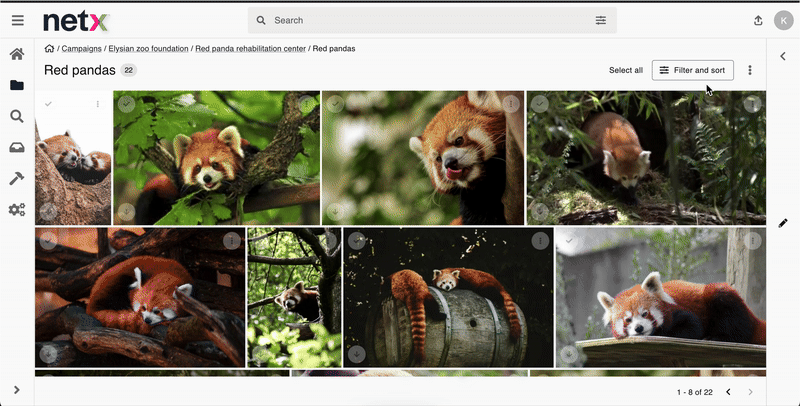This screenshot has height=406, width=800.
Task: Open the sidebar search (magnifier) icon
Action: (17, 117)
